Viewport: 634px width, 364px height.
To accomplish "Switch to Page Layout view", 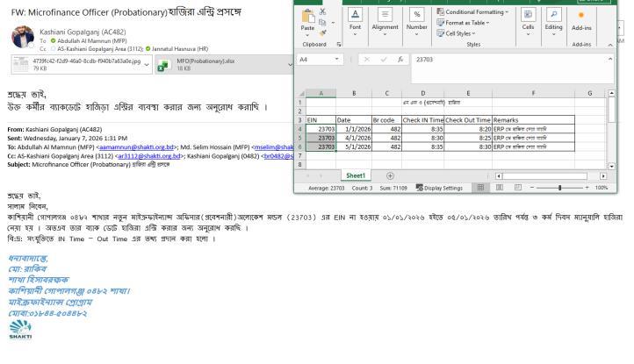I will click(498, 188).
